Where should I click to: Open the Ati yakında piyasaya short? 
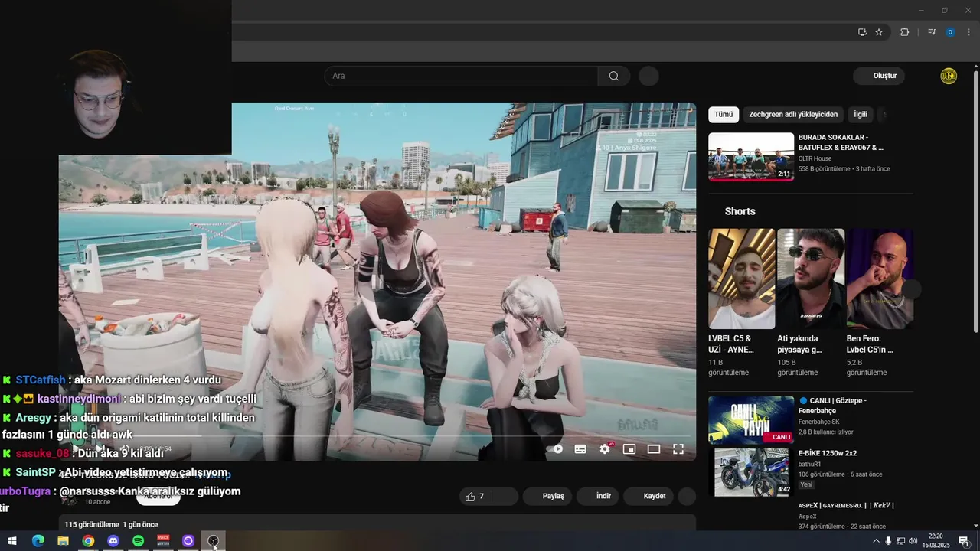tap(811, 279)
